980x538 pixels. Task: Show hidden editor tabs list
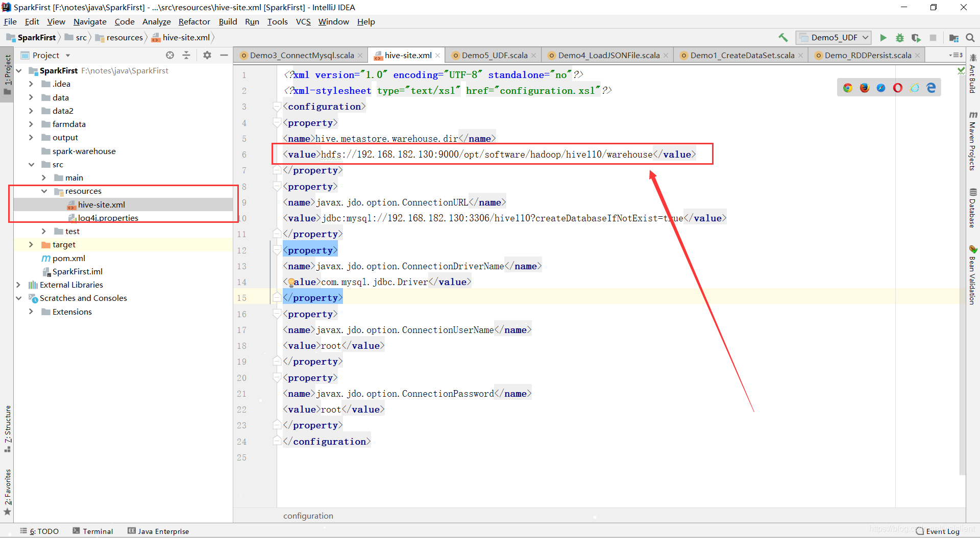(x=955, y=55)
